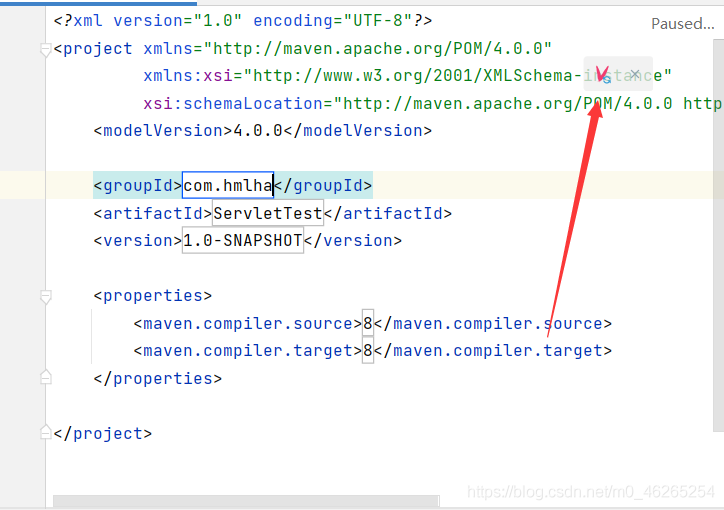Click version value "1.0-SNAPSHOT"
The height and width of the screenshot is (510, 724).
(243, 240)
